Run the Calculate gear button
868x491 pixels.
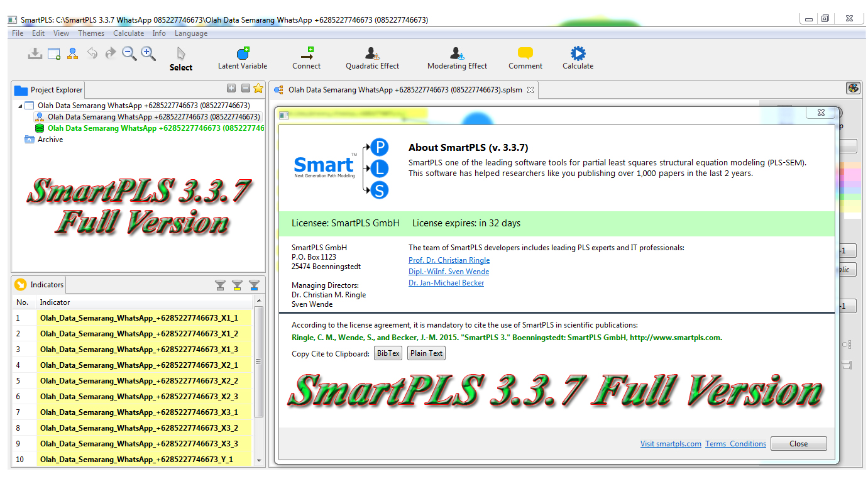578,58
